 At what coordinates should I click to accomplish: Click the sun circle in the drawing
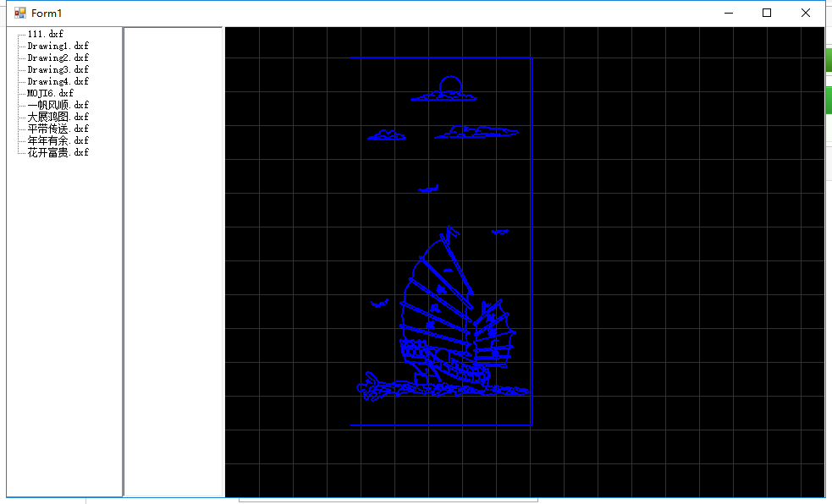[450, 85]
